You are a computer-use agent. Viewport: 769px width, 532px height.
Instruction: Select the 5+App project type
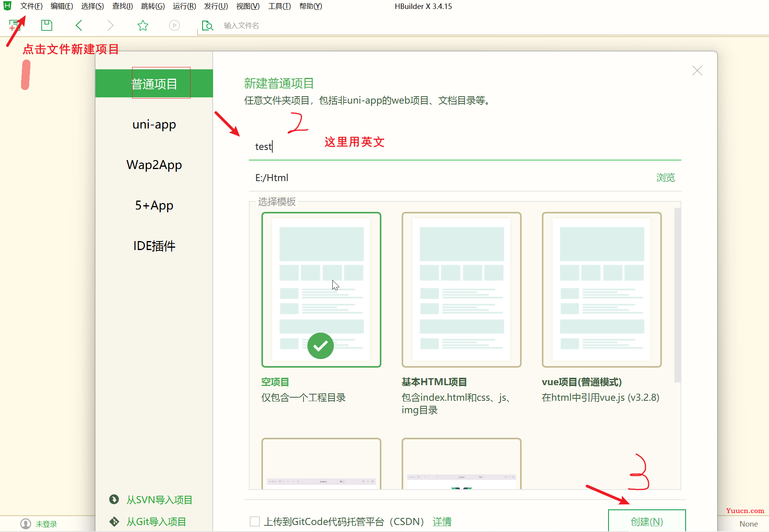[154, 205]
